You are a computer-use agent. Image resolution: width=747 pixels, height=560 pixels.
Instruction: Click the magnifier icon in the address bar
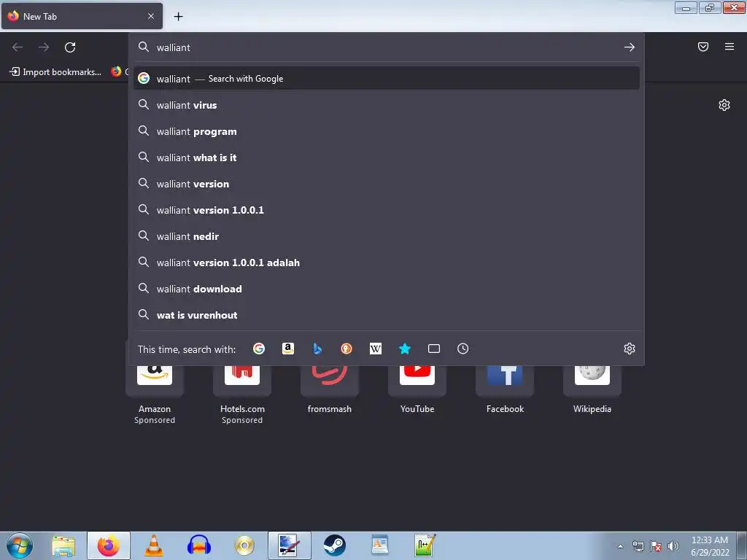click(144, 47)
